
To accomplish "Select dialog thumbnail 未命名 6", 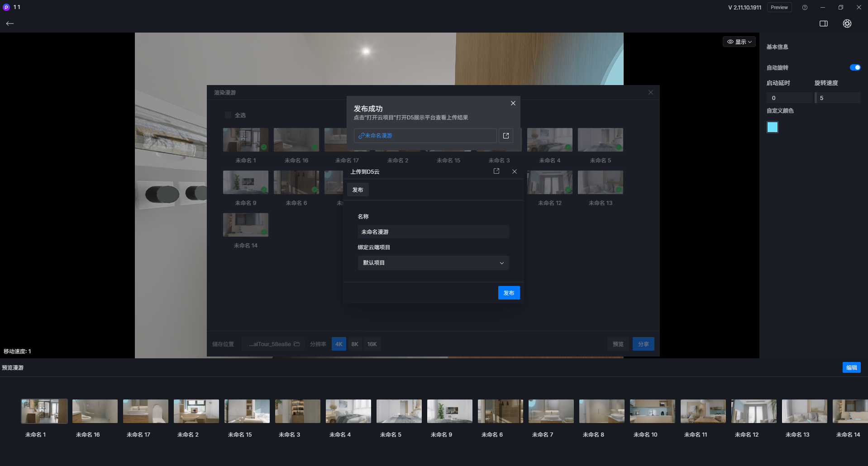I will click(296, 182).
